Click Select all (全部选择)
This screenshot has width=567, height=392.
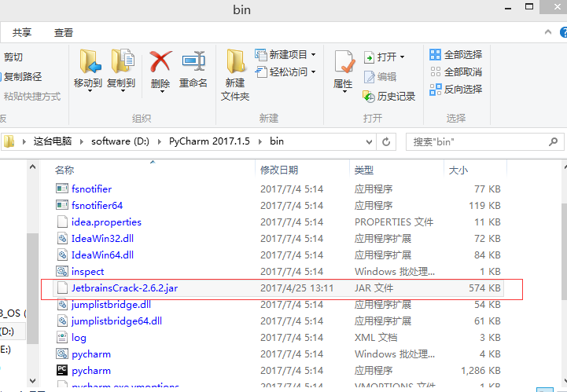[455, 54]
